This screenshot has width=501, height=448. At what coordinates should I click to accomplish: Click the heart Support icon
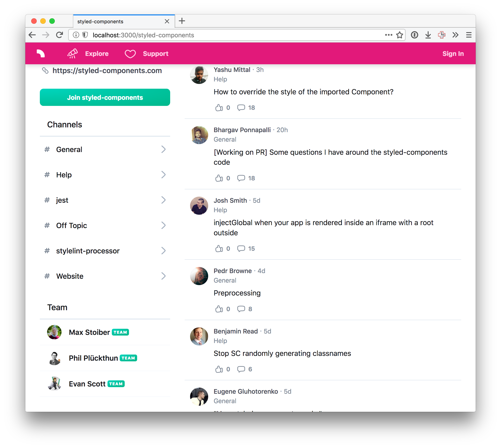(130, 54)
